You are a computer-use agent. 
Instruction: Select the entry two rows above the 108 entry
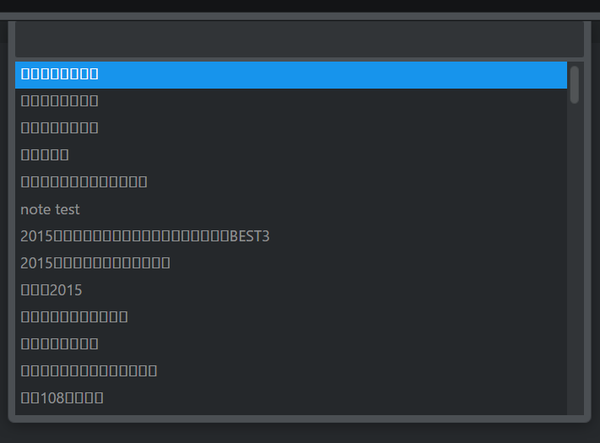click(x=291, y=344)
